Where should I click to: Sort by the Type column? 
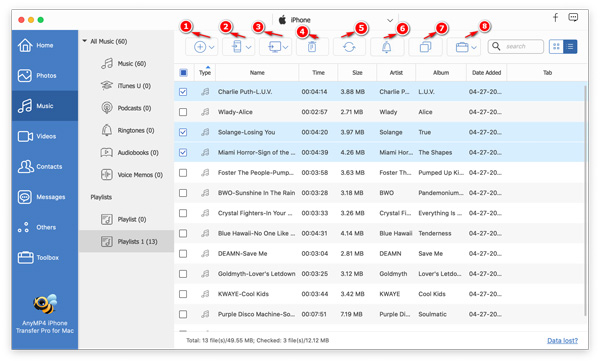(205, 72)
